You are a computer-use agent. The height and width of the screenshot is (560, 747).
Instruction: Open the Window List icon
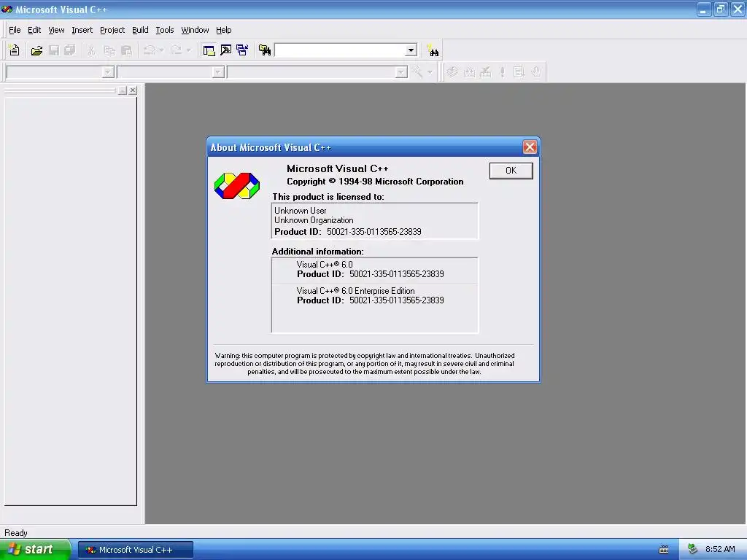click(242, 50)
